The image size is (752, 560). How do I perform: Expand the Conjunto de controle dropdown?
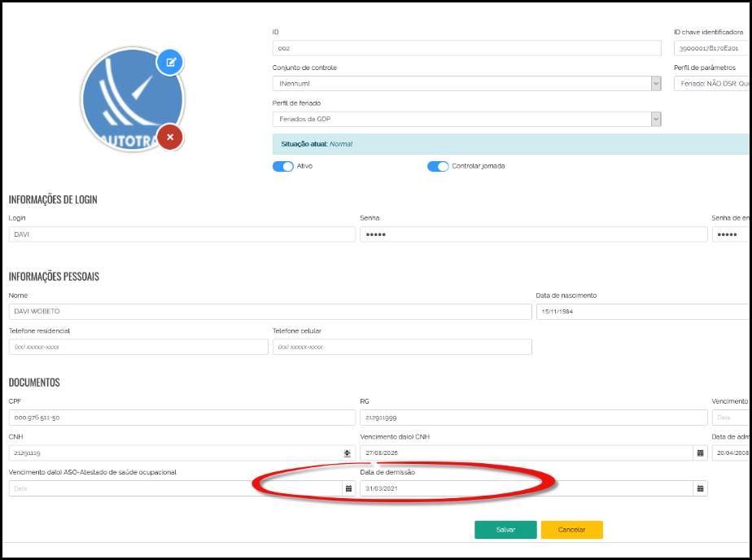point(655,83)
